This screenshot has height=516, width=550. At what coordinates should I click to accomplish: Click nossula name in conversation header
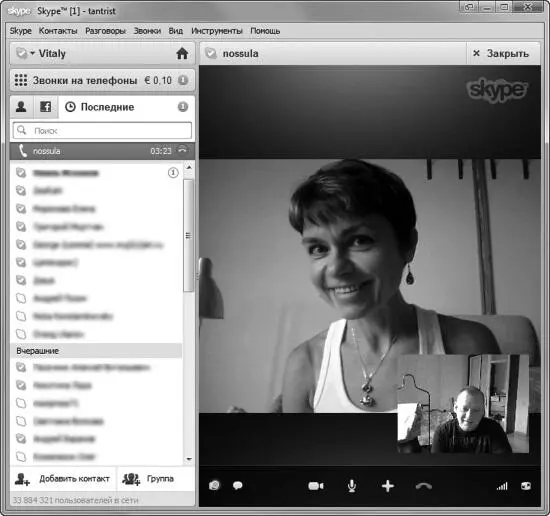241,53
